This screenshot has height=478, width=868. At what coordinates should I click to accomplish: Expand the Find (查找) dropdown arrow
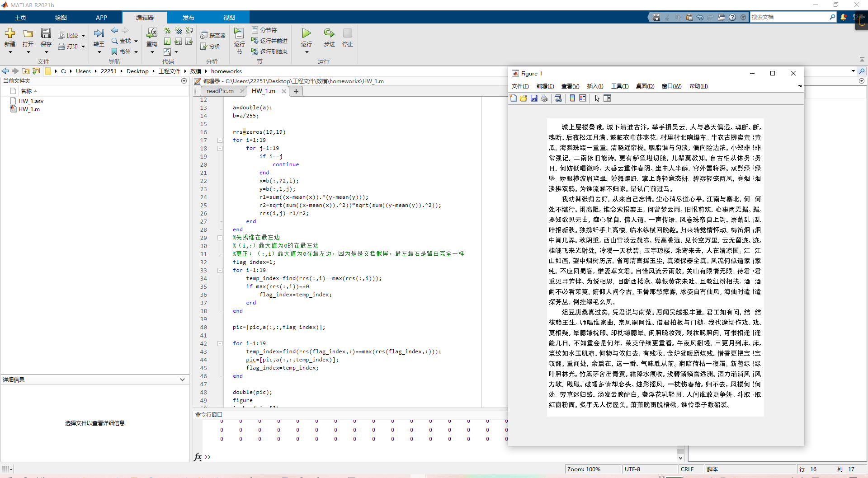(136, 41)
